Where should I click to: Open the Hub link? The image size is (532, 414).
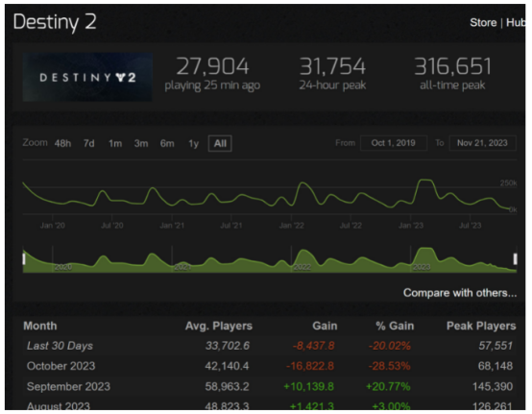click(516, 23)
